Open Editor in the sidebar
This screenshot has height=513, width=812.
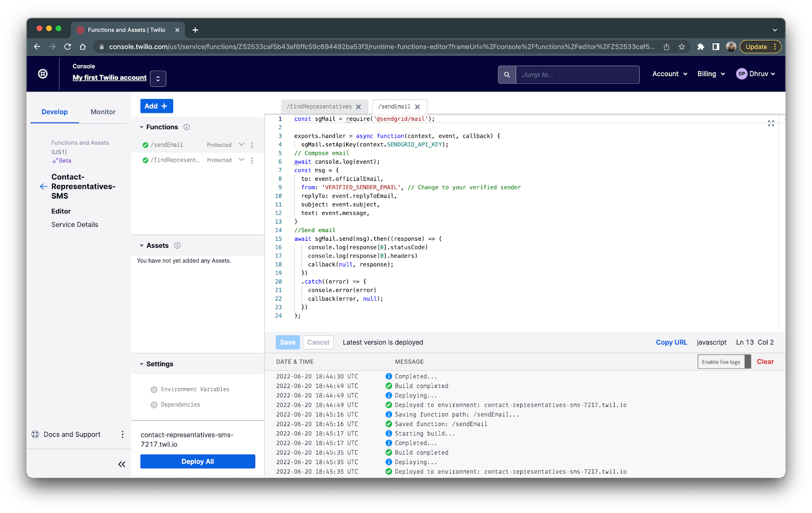[x=61, y=211]
